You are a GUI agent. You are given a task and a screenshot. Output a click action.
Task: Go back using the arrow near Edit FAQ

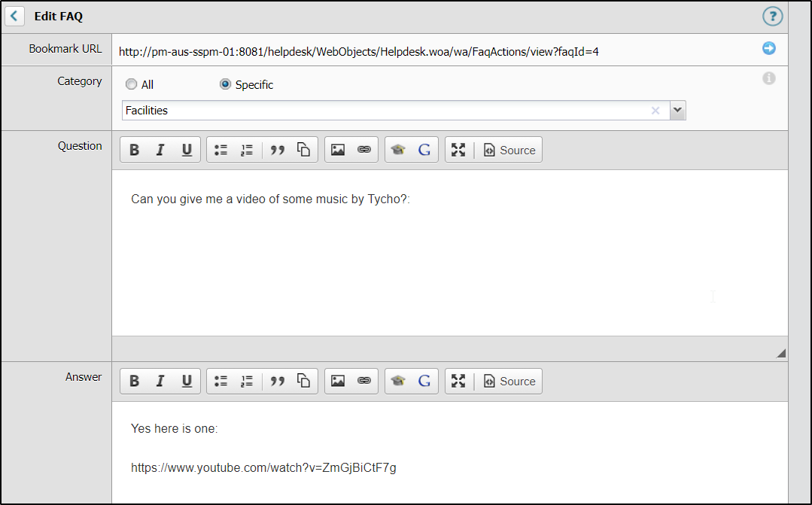[14, 16]
